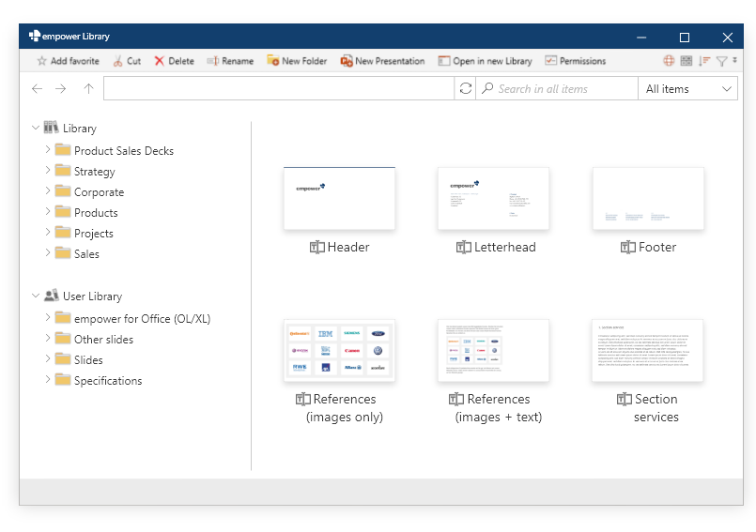Viewport: 756px width, 532px height.
Task: Click the Cut scissors icon
Action: [x=118, y=61]
